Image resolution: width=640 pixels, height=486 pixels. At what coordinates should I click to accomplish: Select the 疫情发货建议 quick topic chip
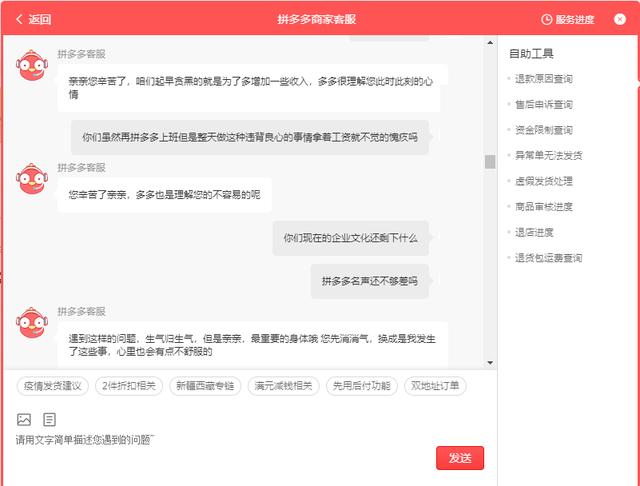(x=52, y=386)
